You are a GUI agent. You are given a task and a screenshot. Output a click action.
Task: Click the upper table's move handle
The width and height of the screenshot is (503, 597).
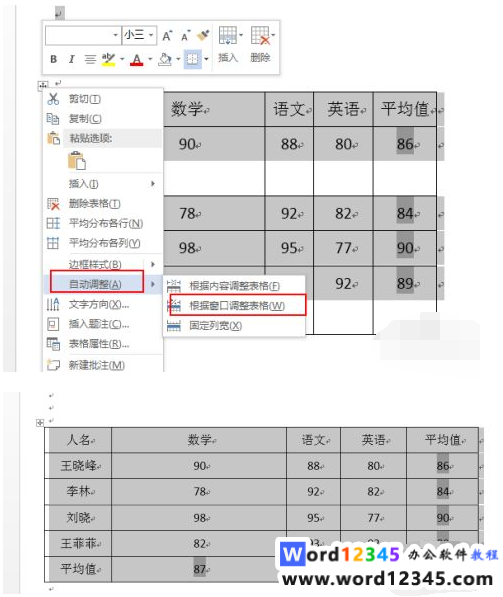pos(43,86)
